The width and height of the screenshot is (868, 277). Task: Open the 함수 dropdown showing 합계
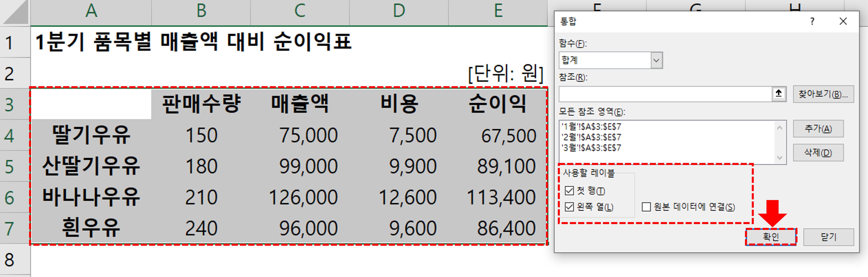click(656, 60)
